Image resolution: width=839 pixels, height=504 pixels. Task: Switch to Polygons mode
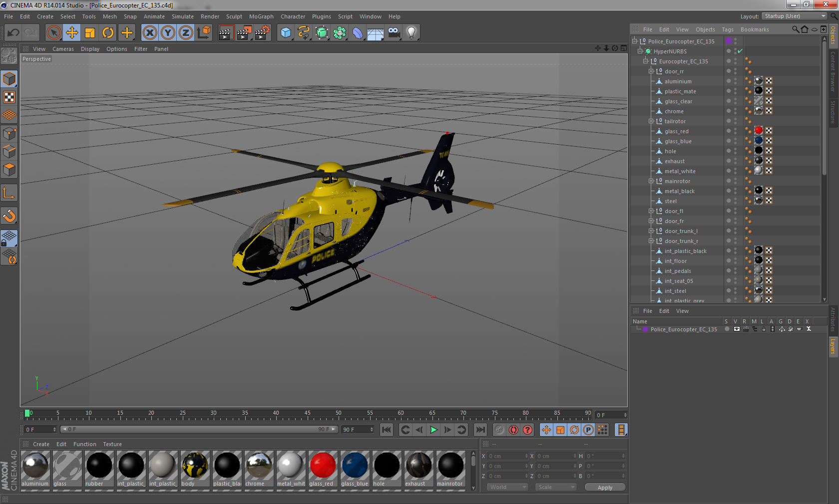pyautogui.click(x=9, y=170)
